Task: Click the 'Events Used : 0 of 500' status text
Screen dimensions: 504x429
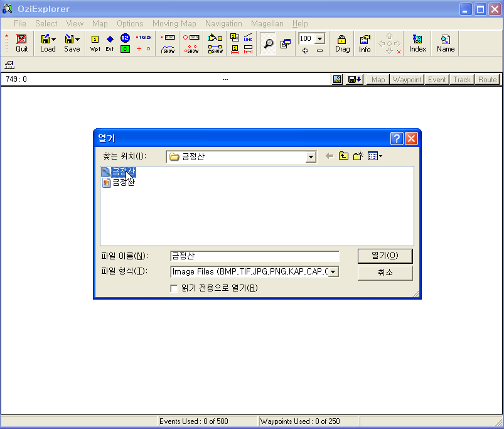Action: coord(194,421)
